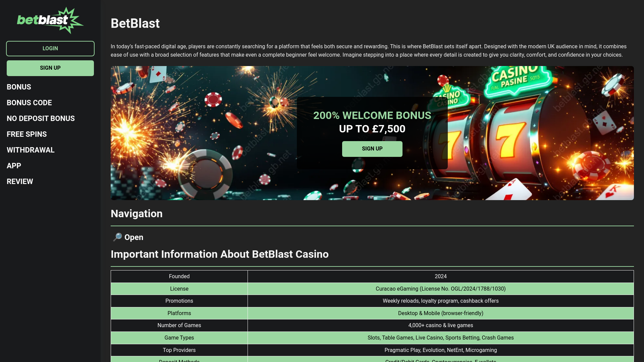Click the banner SIGN UP button
The width and height of the screenshot is (644, 362).
pyautogui.click(x=372, y=149)
